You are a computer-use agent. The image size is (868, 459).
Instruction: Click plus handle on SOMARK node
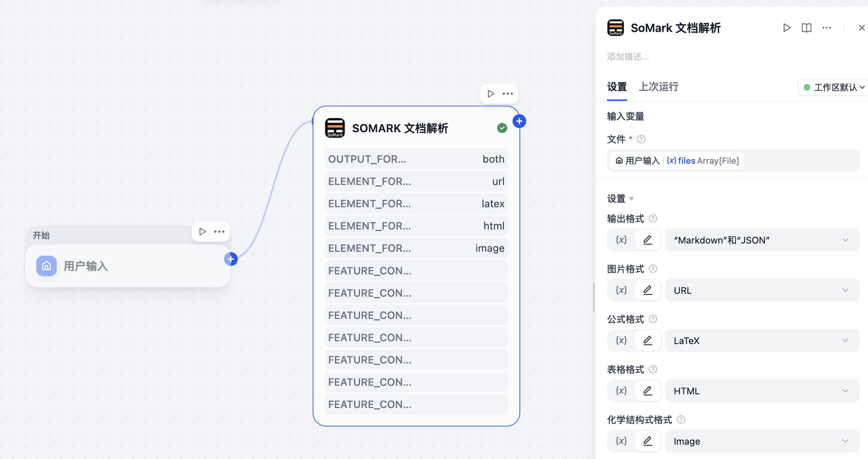click(x=519, y=121)
